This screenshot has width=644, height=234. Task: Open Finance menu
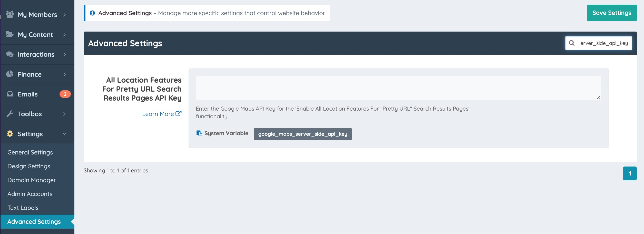37,74
